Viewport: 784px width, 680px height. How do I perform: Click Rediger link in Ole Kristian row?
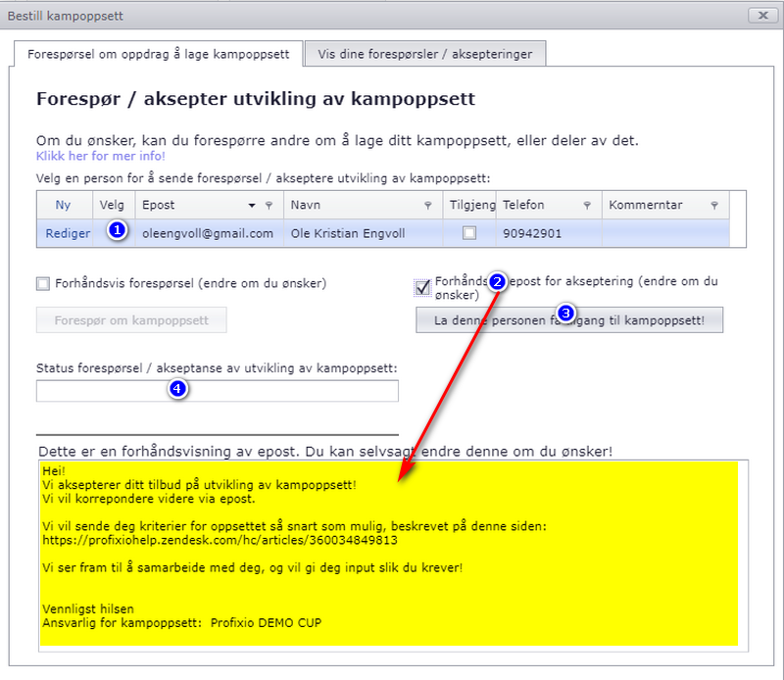(x=68, y=233)
